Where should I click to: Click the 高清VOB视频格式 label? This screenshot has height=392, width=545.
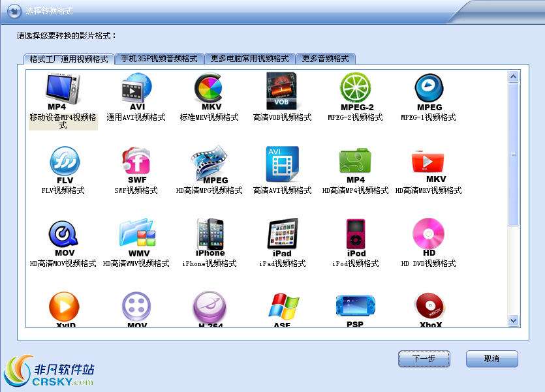[282, 117]
